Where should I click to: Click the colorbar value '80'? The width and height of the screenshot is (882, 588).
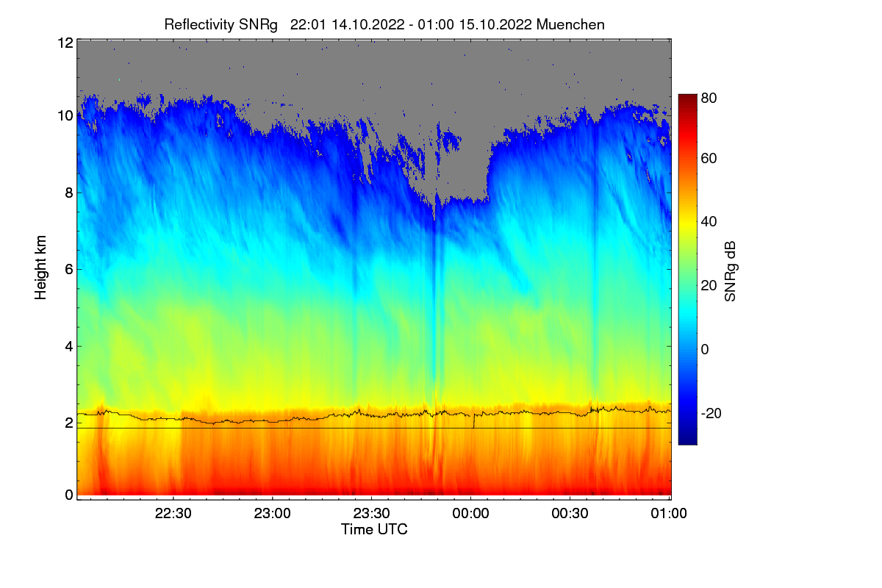(709, 97)
